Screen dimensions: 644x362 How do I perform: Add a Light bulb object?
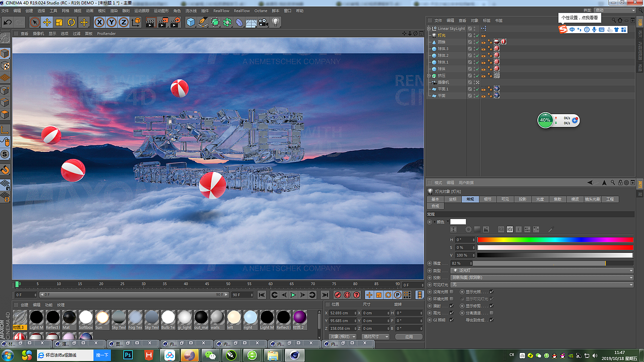pos(276,22)
